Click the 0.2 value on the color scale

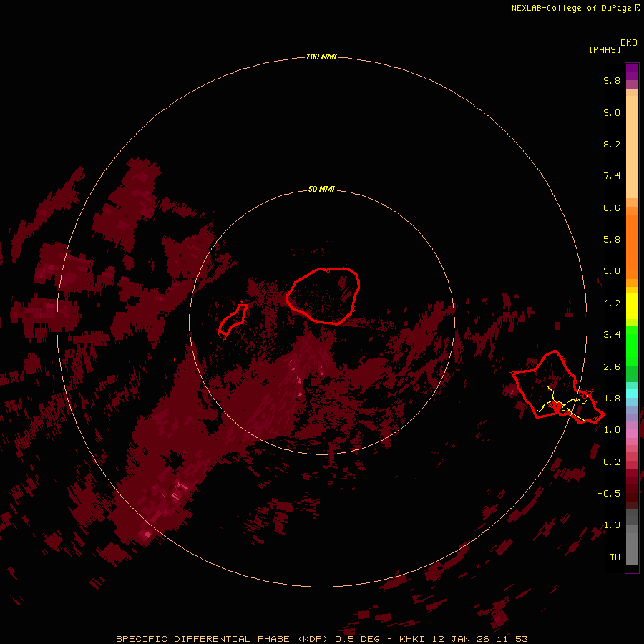coord(612,462)
